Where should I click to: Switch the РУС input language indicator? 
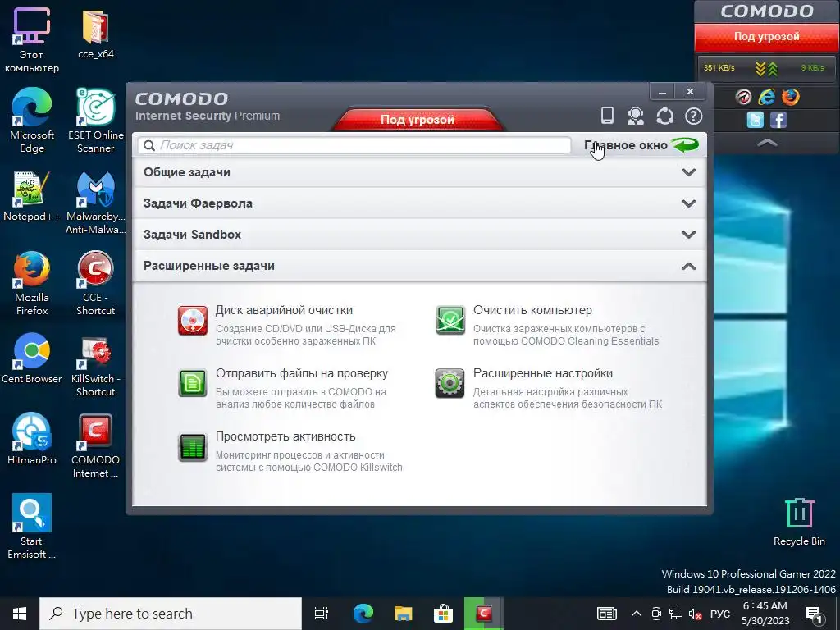[720, 614]
